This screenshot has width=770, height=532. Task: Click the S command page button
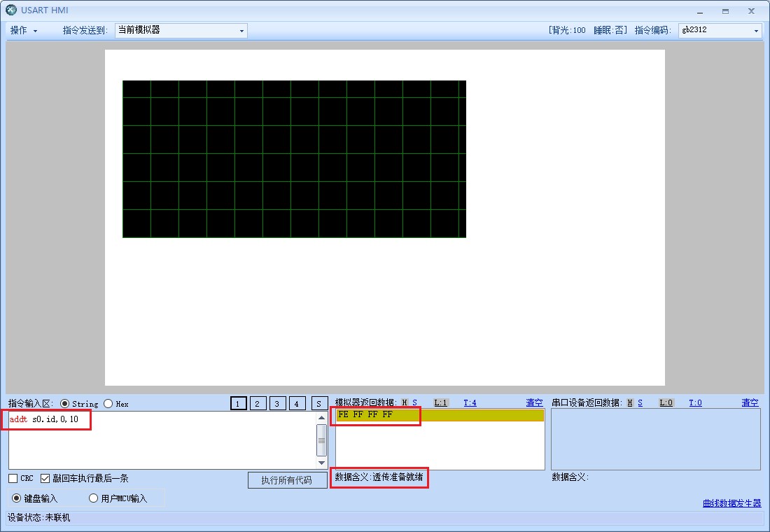[319, 403]
